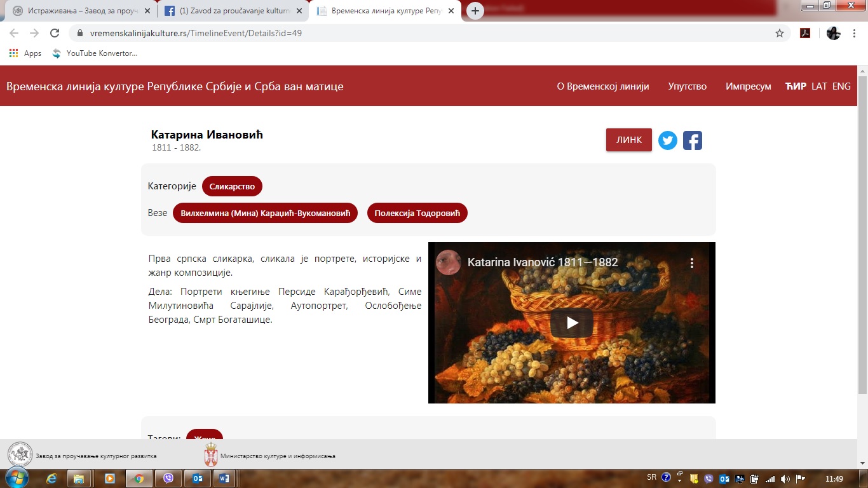Select ЋИР Cyrillic script option
The width and height of the screenshot is (868, 488).
(796, 86)
